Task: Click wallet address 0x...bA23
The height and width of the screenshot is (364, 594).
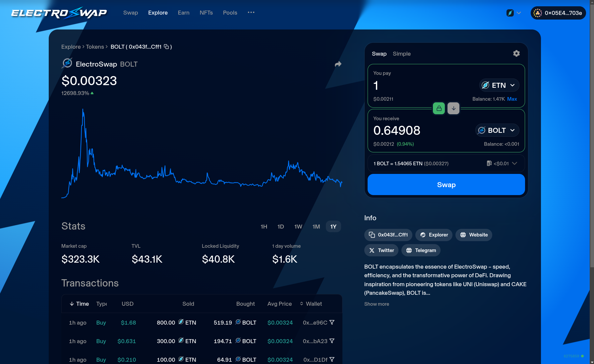Action: pyautogui.click(x=315, y=341)
